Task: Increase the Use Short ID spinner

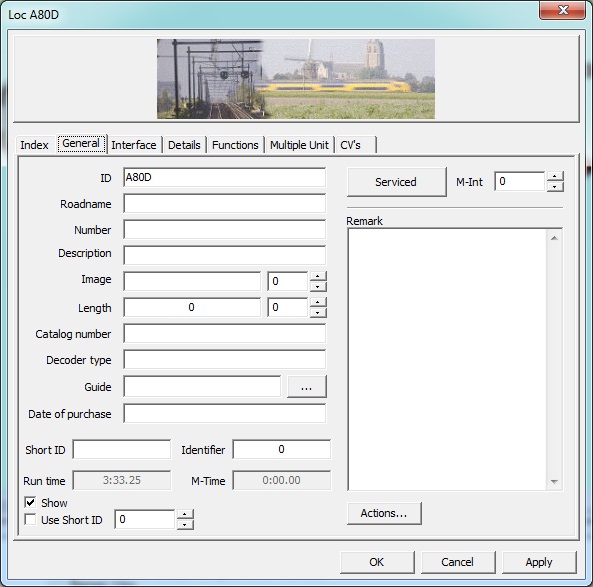Action: (185, 514)
